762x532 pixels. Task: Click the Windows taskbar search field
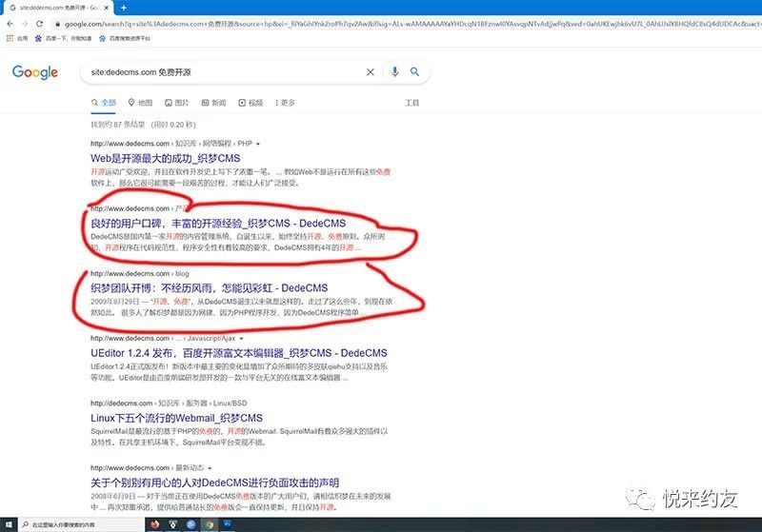click(82, 524)
